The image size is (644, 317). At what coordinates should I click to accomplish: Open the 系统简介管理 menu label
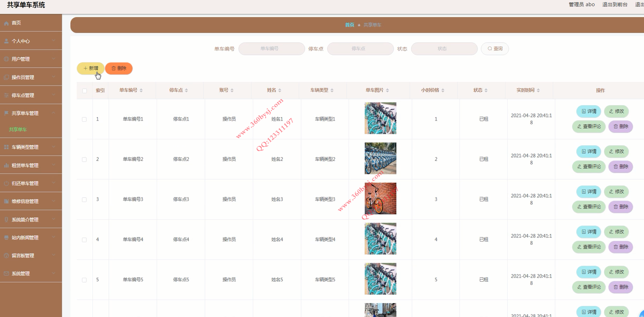(25, 220)
